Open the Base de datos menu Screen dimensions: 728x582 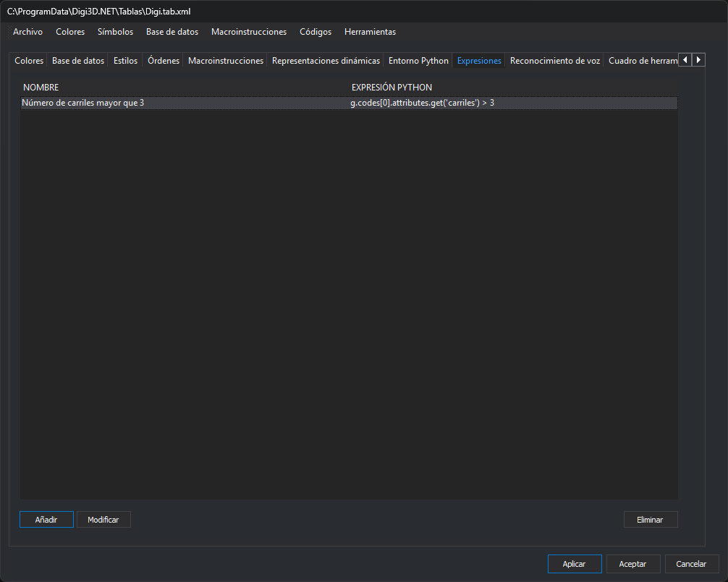click(x=172, y=32)
